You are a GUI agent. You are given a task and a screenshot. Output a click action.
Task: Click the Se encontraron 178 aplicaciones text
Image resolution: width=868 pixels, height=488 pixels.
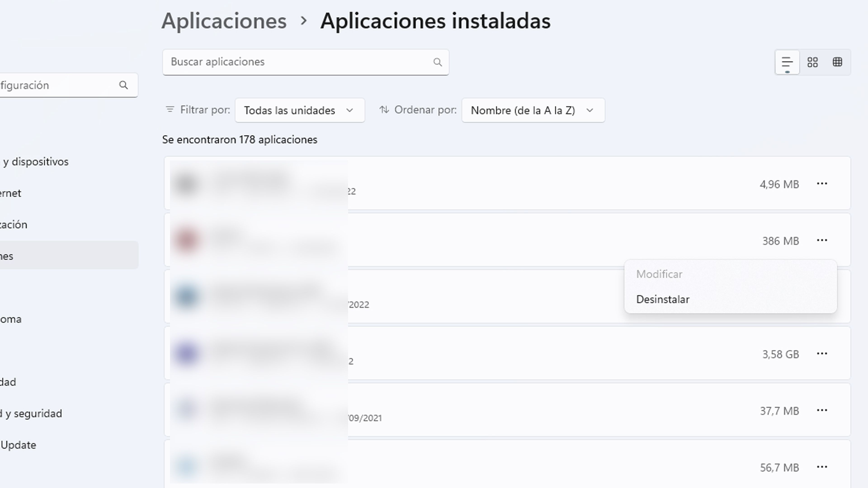240,140
